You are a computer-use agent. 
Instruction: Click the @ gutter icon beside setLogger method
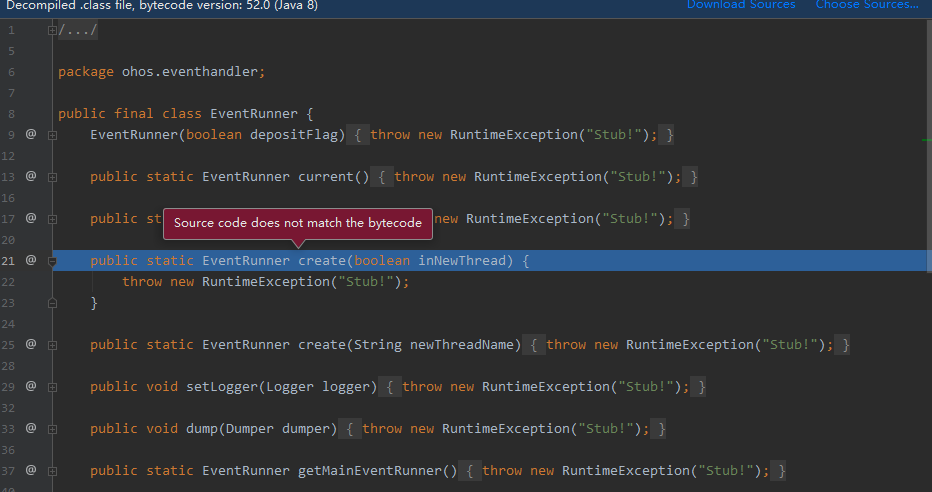click(31, 386)
